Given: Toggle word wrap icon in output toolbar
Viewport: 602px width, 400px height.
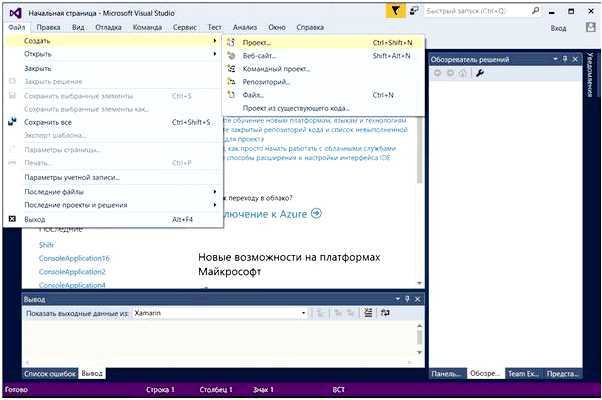Looking at the screenshot, I should click(x=385, y=313).
